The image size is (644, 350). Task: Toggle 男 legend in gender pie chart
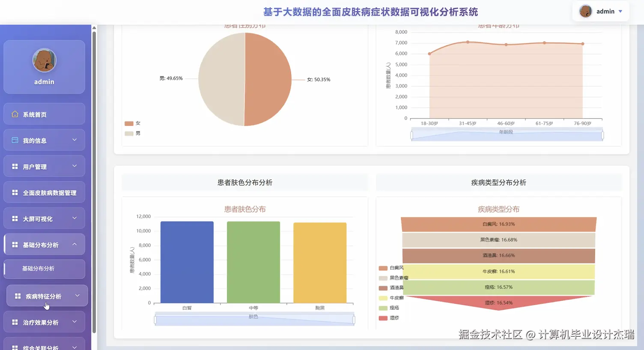tap(133, 134)
